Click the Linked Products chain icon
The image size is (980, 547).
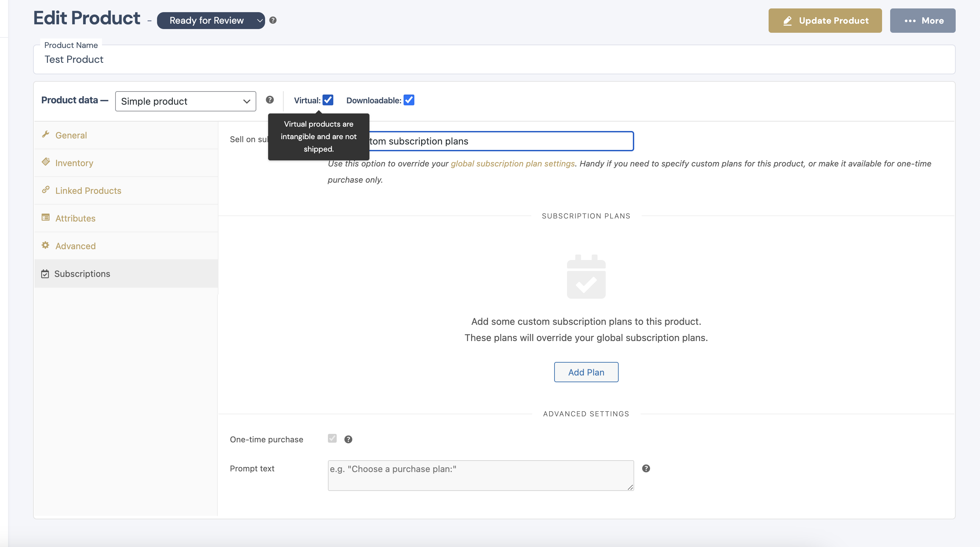(x=46, y=189)
